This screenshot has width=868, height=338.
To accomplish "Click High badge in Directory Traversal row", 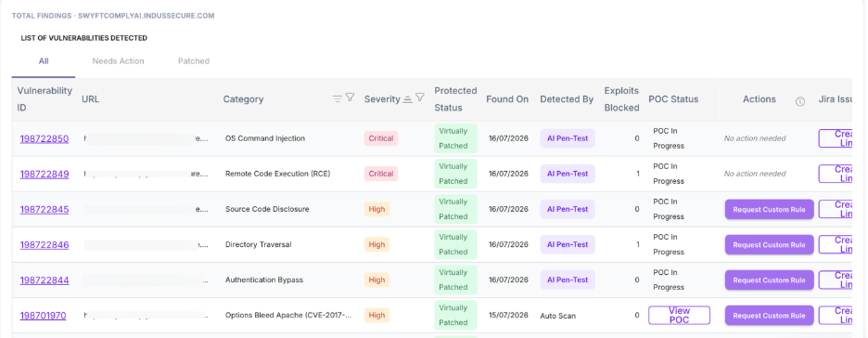I will click(x=377, y=245).
